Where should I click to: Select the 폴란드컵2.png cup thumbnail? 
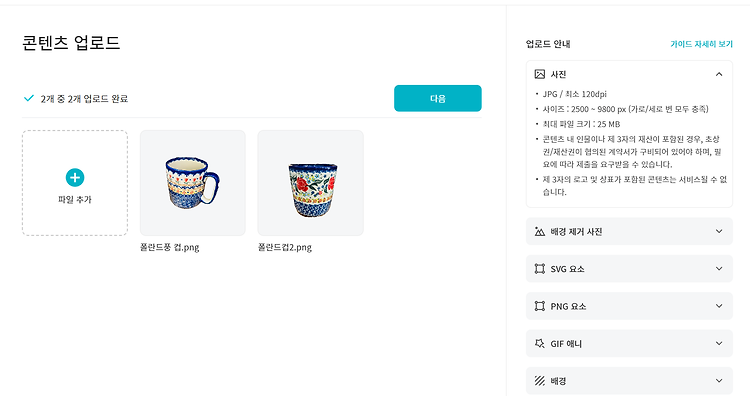310,183
